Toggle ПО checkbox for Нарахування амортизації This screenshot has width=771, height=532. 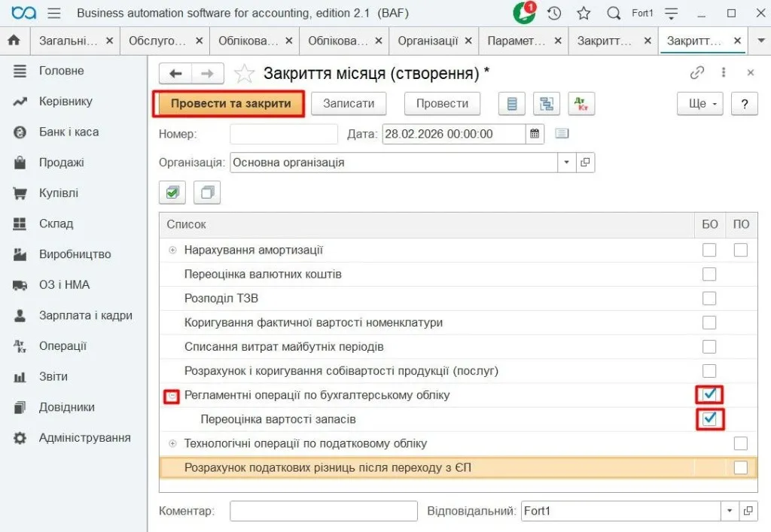tap(741, 250)
